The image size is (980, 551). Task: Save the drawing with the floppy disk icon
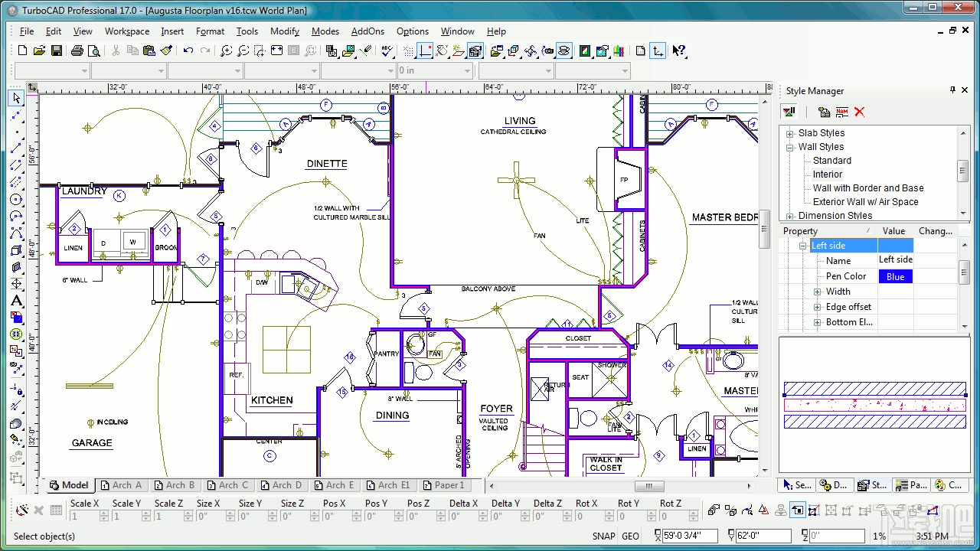(57, 51)
